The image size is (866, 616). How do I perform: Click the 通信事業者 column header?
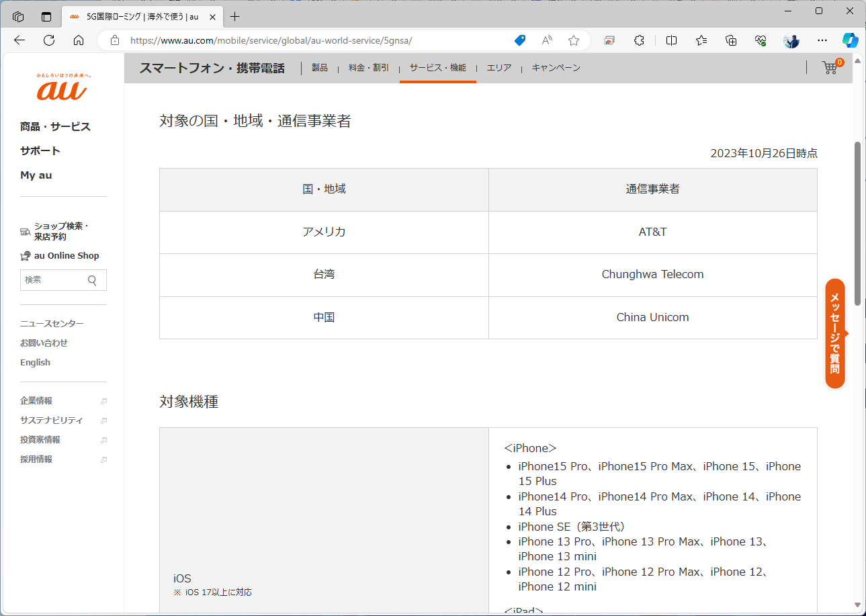(653, 189)
